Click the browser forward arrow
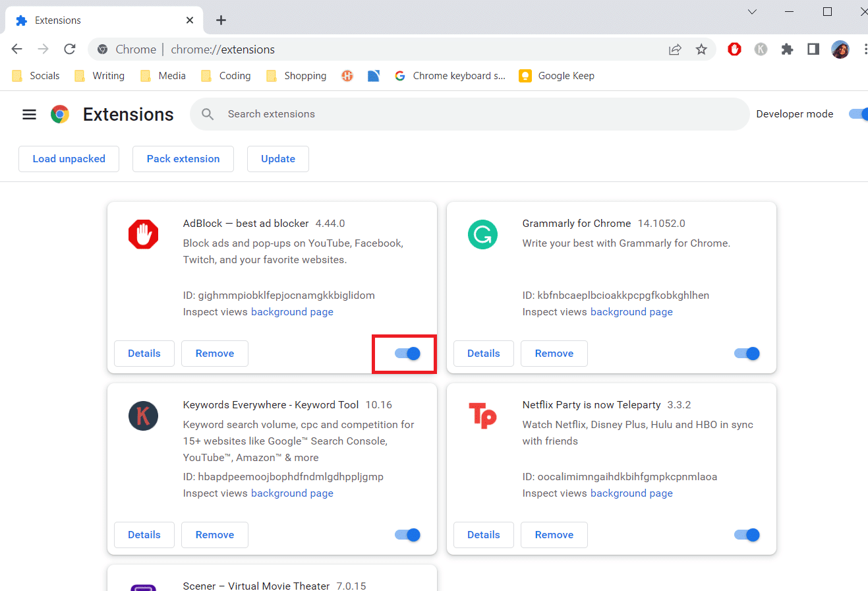 point(43,49)
